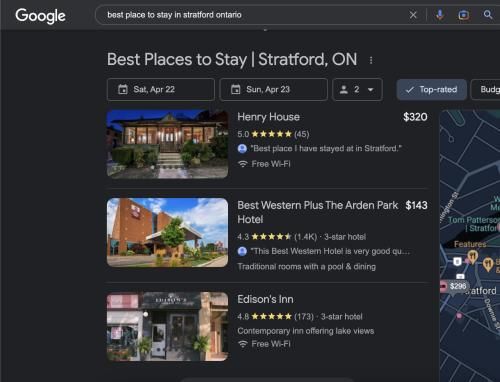The height and width of the screenshot is (382, 500).
Task: Open the check-in date picker Sat, Apr 22
Action: pyautogui.click(x=161, y=89)
